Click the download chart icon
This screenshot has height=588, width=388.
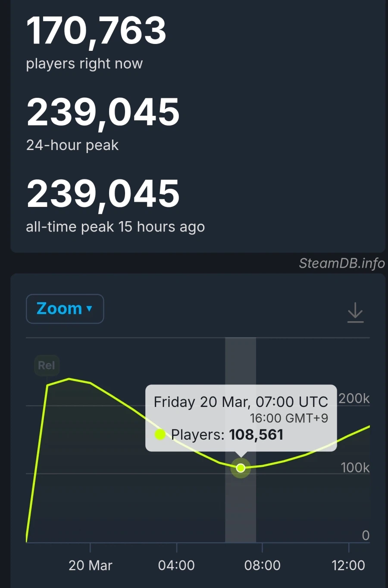[355, 312]
